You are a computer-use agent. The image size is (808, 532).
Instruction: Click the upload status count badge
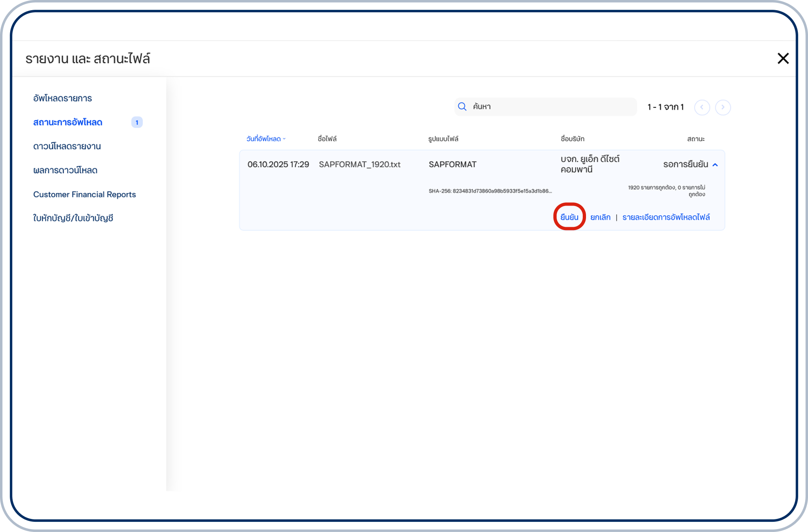[137, 122]
